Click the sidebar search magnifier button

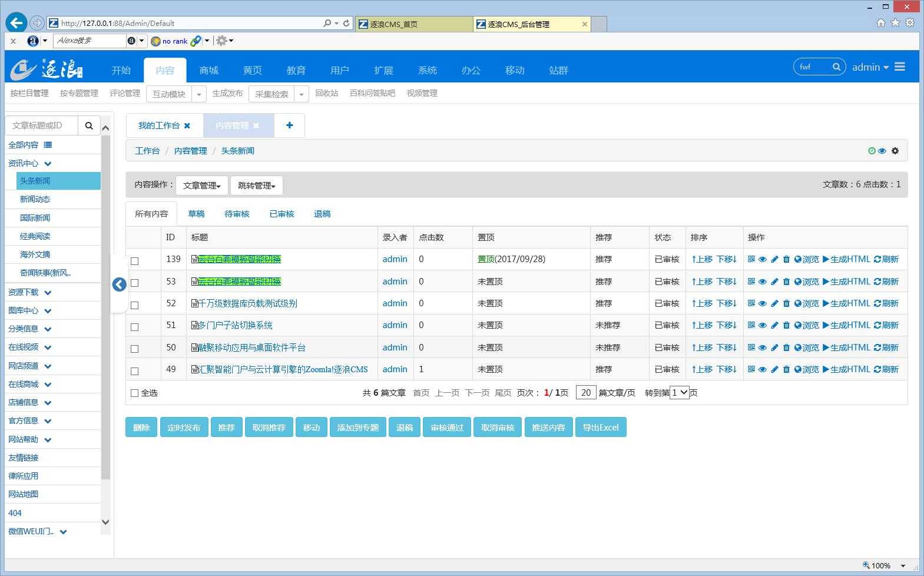89,125
